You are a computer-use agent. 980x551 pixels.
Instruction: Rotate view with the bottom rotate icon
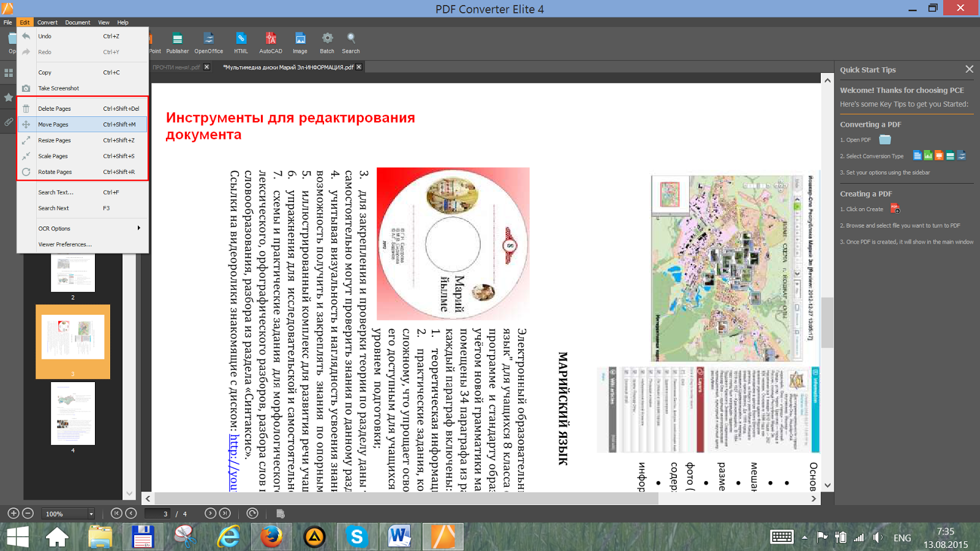(x=252, y=513)
